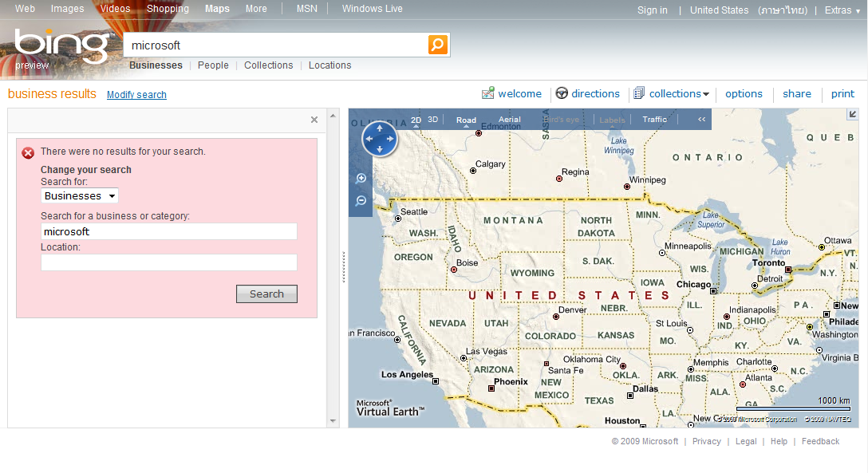
Task: Open the More menu
Action: coord(256,9)
